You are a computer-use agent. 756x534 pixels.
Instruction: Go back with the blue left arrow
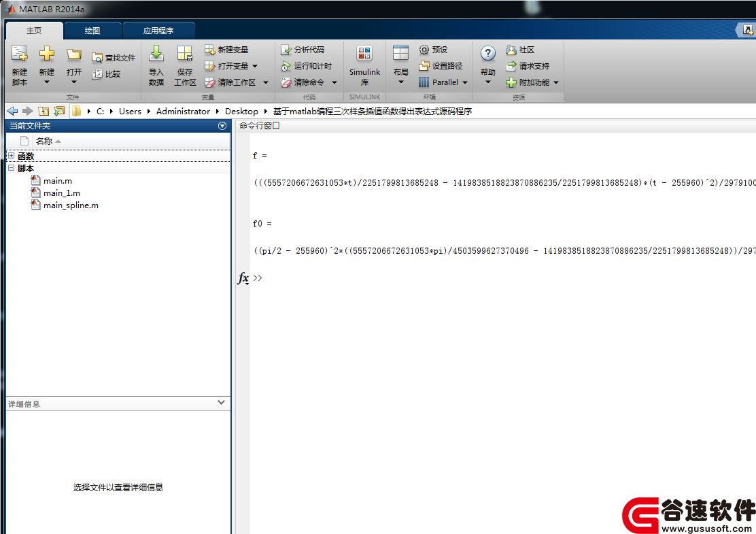[13, 111]
